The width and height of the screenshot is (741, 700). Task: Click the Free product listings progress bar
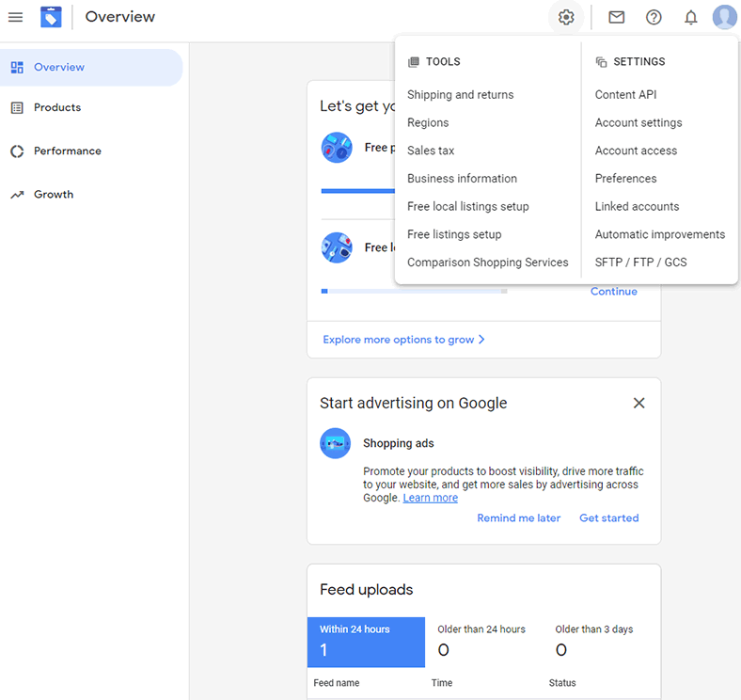(357, 191)
